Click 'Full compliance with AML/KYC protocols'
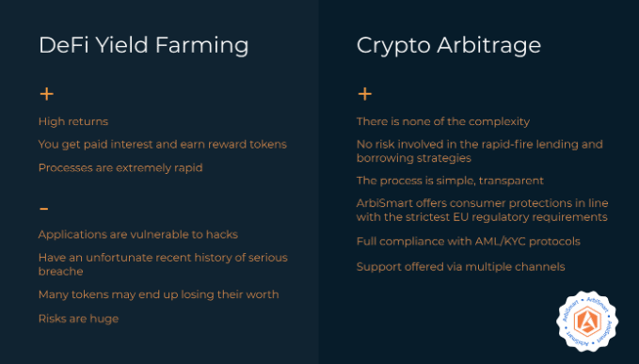The height and width of the screenshot is (364, 639). click(469, 242)
